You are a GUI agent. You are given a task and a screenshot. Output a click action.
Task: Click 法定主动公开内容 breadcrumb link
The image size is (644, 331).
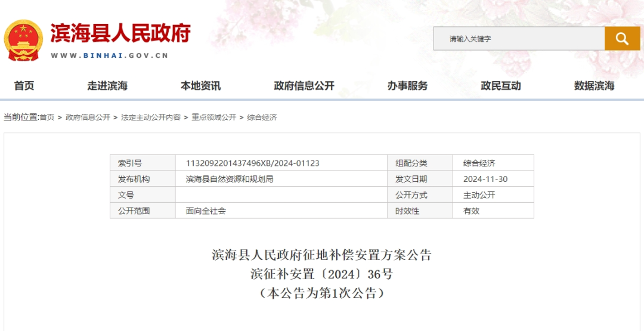pyautogui.click(x=151, y=117)
